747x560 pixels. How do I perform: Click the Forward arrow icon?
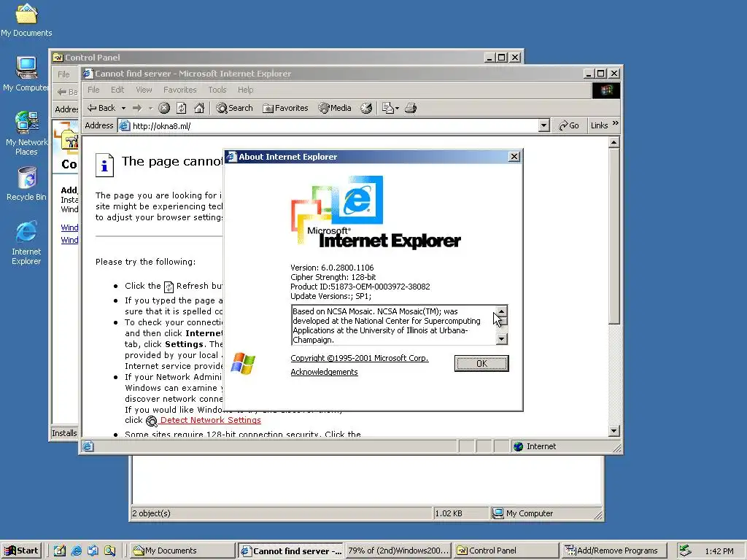pyautogui.click(x=137, y=108)
